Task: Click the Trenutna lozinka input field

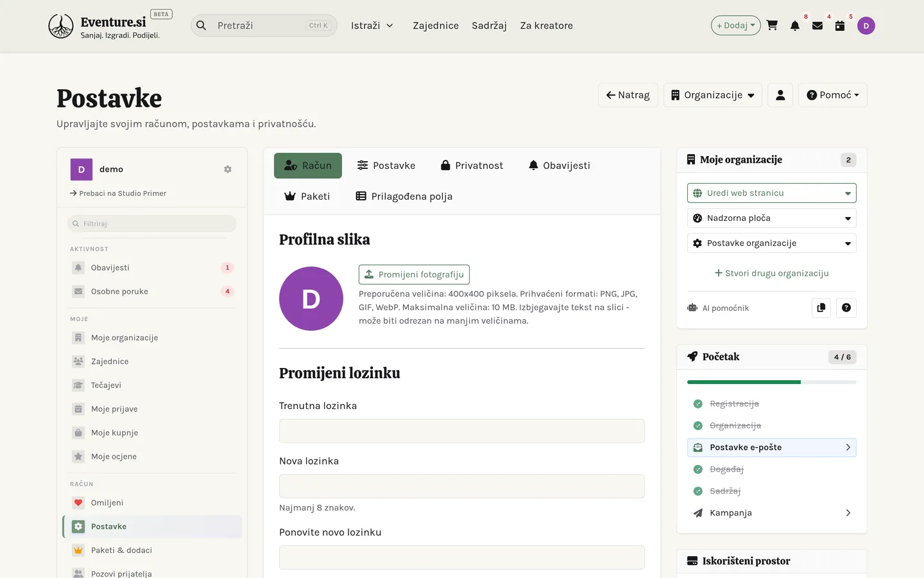Action: coord(462,431)
